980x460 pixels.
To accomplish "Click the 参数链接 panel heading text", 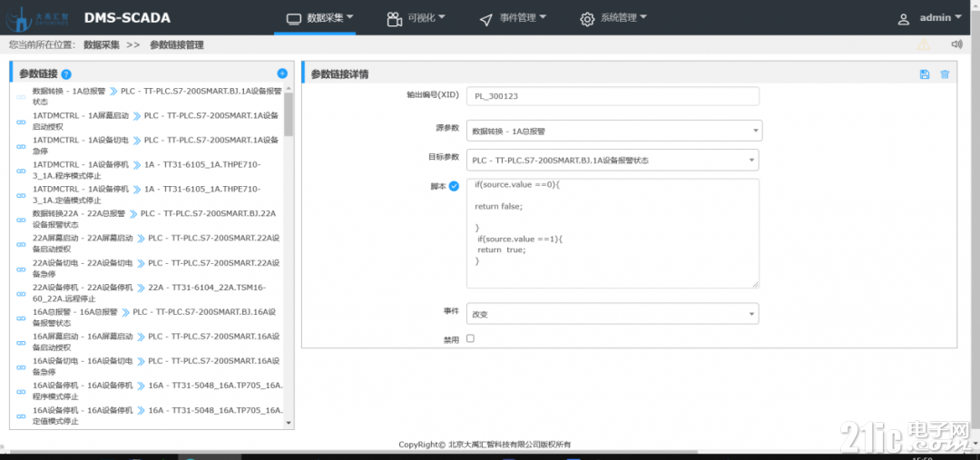I will pyautogui.click(x=38, y=73).
